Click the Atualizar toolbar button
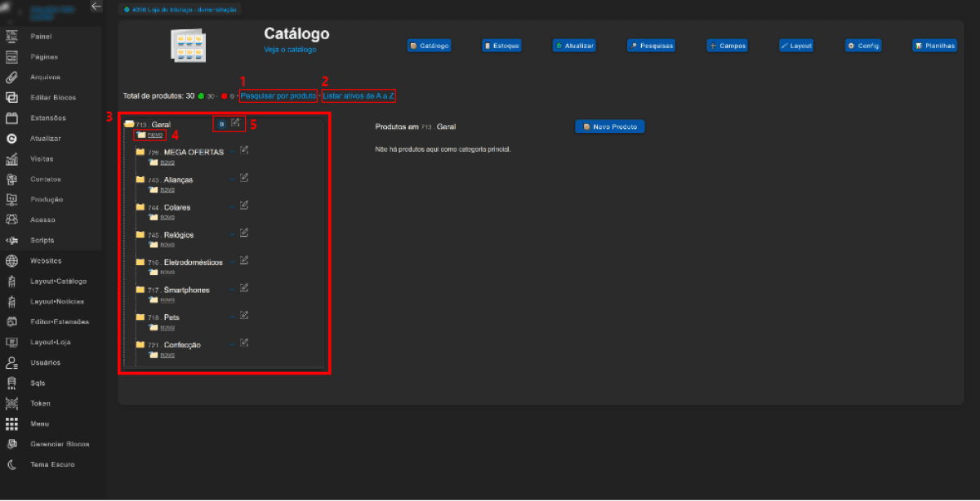This screenshot has height=501, width=980. click(x=574, y=46)
